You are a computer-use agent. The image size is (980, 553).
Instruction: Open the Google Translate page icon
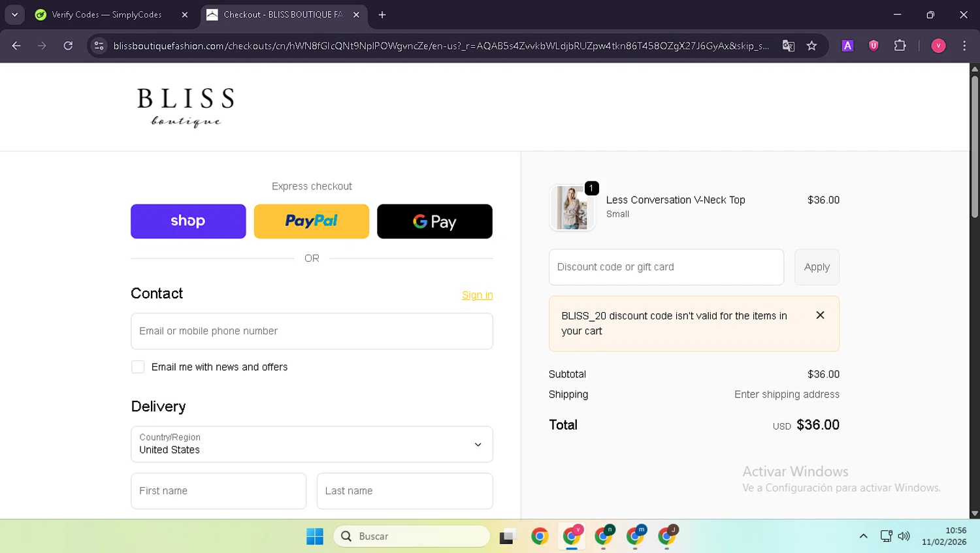click(789, 46)
